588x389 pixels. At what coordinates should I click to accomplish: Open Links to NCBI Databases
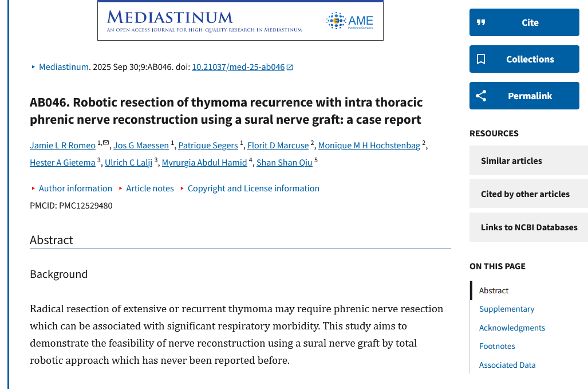coord(528,227)
